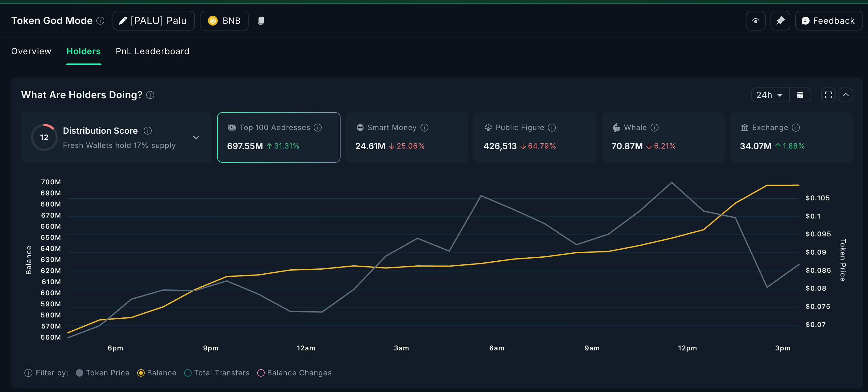Click info icon next to Filter by
The height and width of the screenshot is (392, 868).
[28, 373]
